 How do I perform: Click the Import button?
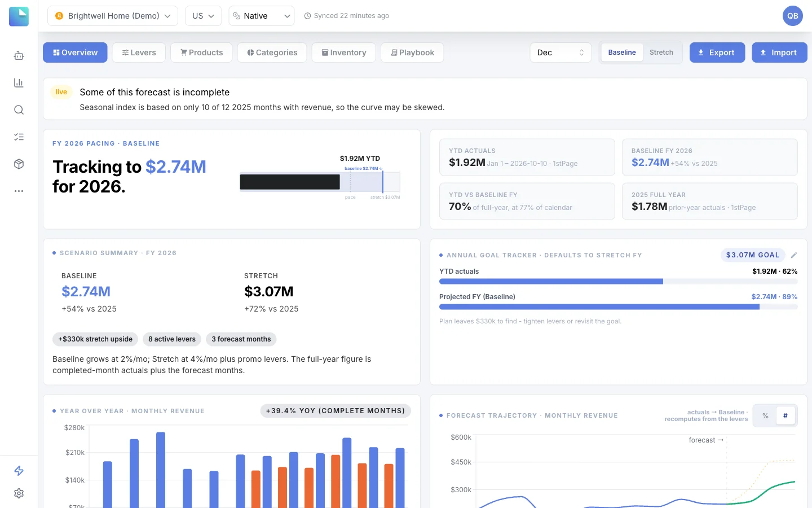[x=779, y=52]
